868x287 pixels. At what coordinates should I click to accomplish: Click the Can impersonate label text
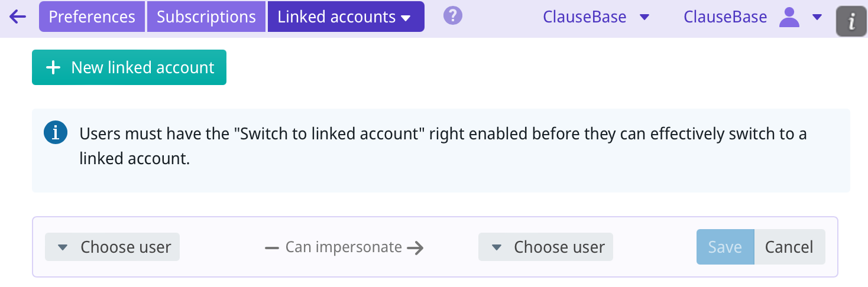344,247
